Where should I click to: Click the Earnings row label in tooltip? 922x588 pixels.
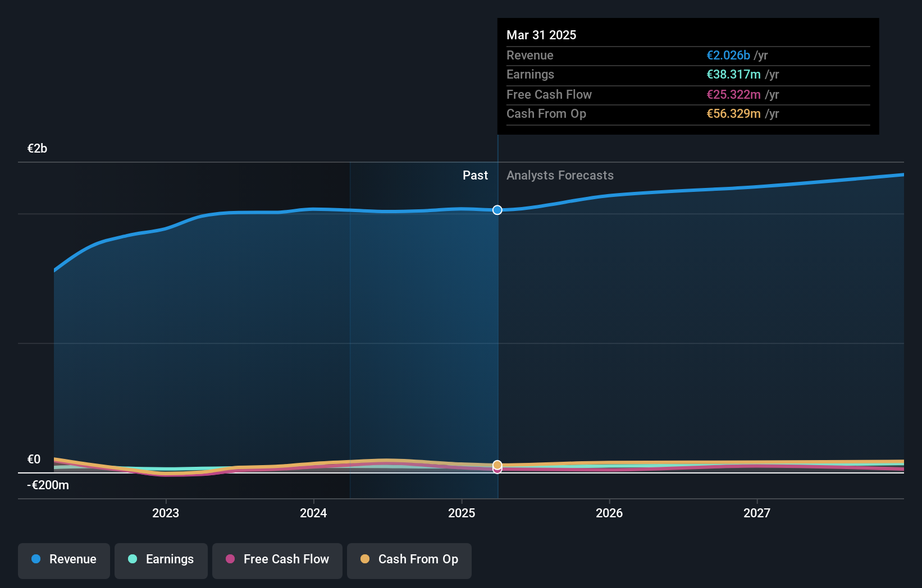coord(530,74)
